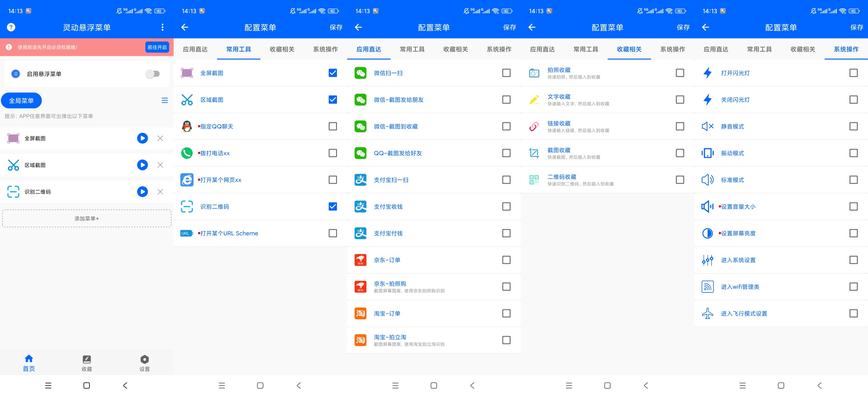Uncheck the 区域截图 checkbox
The width and height of the screenshot is (868, 396).
(x=333, y=100)
